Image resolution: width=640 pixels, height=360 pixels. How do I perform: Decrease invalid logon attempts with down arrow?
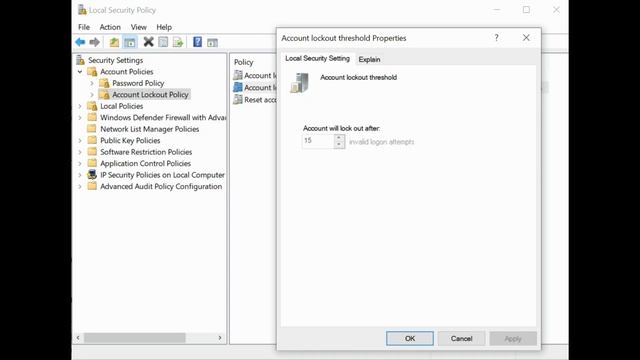339,145
